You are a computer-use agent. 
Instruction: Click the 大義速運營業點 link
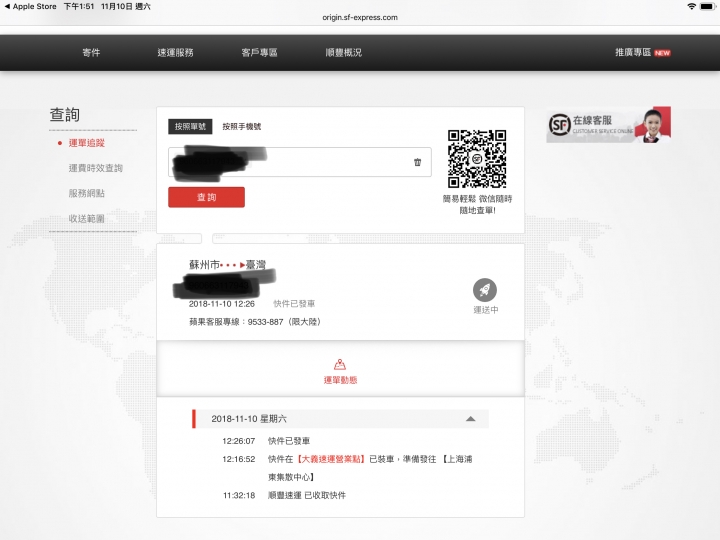331,459
